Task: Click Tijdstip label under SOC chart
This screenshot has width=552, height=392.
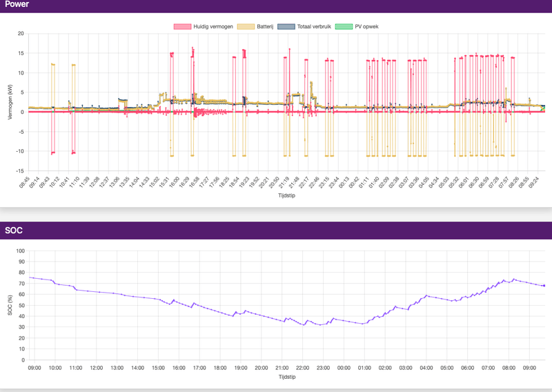Action: coord(287,377)
